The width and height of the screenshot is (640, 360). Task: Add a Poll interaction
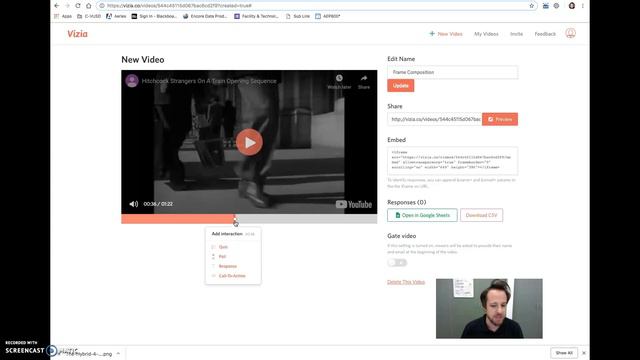(222, 257)
